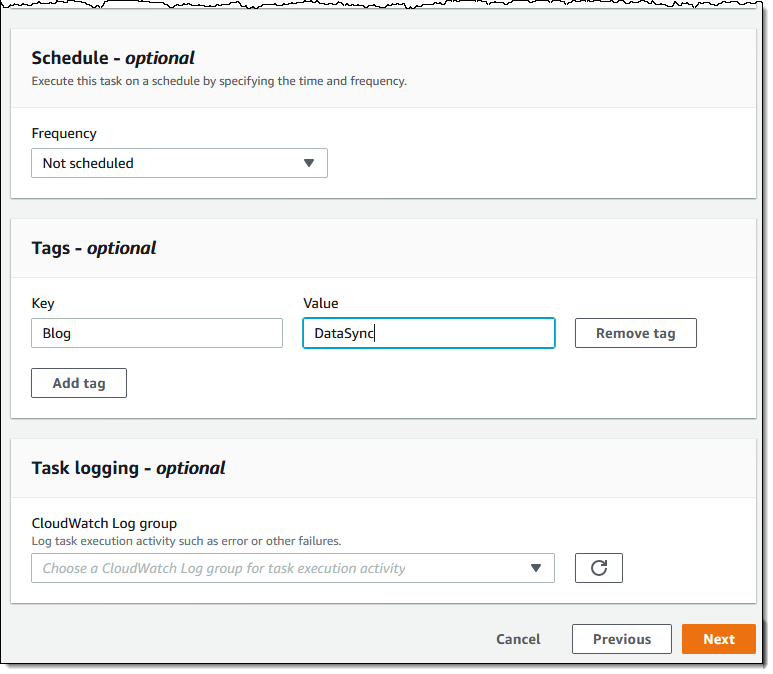Expand the CloudWatch Log group dropdown arrow

[535, 568]
